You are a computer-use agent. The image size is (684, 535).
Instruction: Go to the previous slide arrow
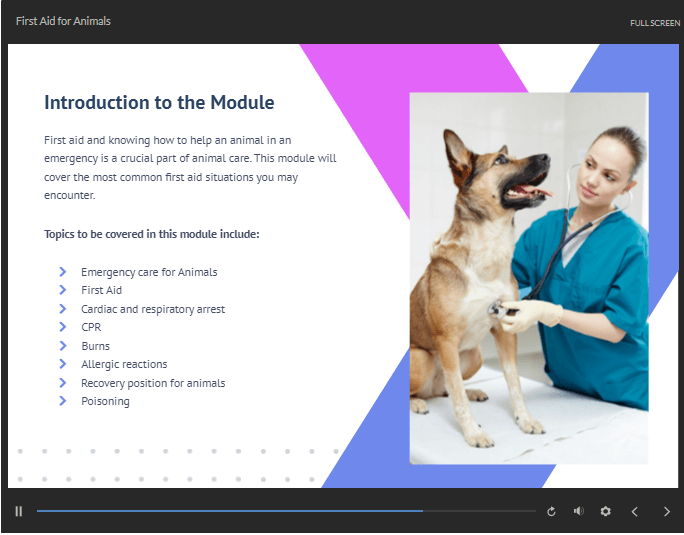(x=635, y=511)
